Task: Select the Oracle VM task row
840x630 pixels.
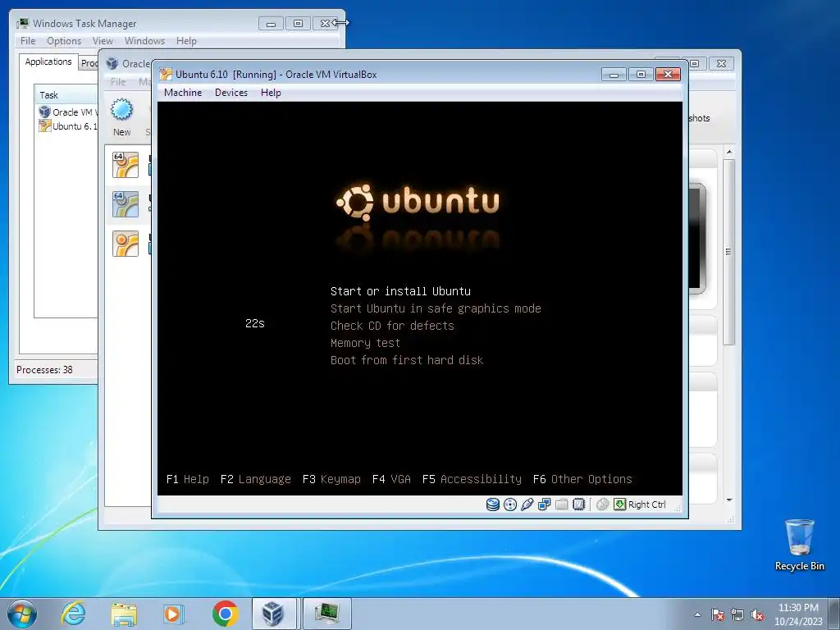Action: coord(68,112)
